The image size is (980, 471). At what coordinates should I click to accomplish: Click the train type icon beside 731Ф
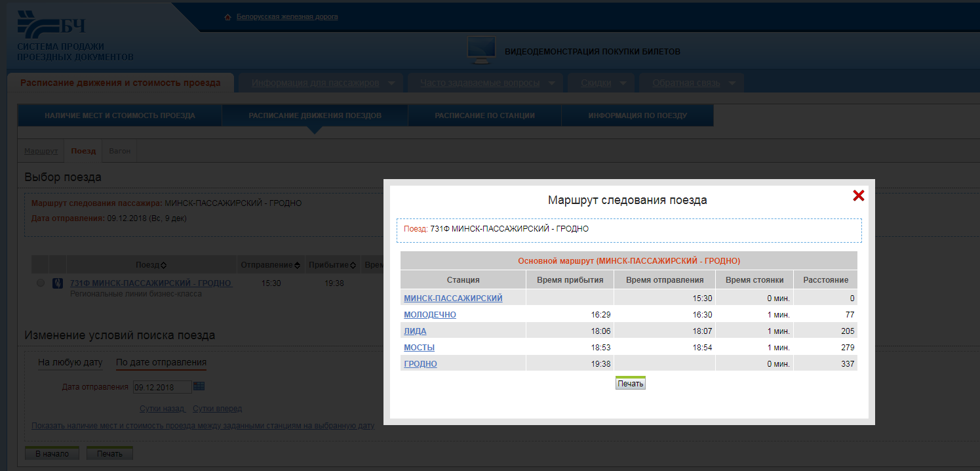coord(57,283)
